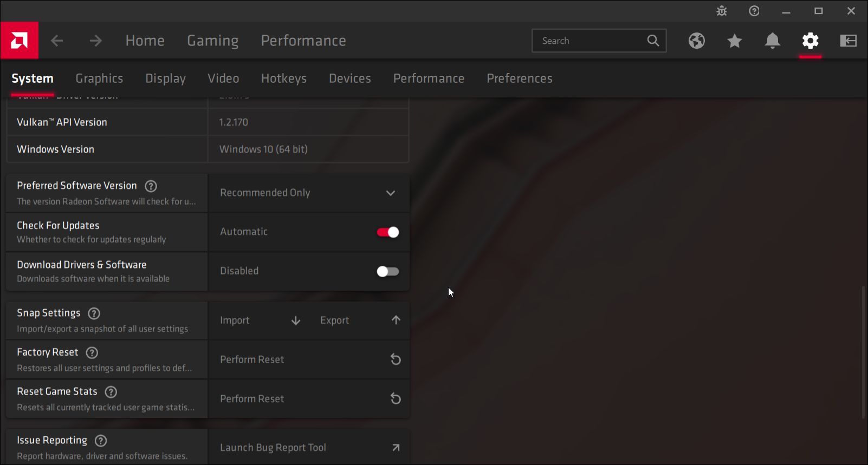Viewport: 868px width, 465px height.
Task: Open the bug report icon in title bar
Action: 721,11
